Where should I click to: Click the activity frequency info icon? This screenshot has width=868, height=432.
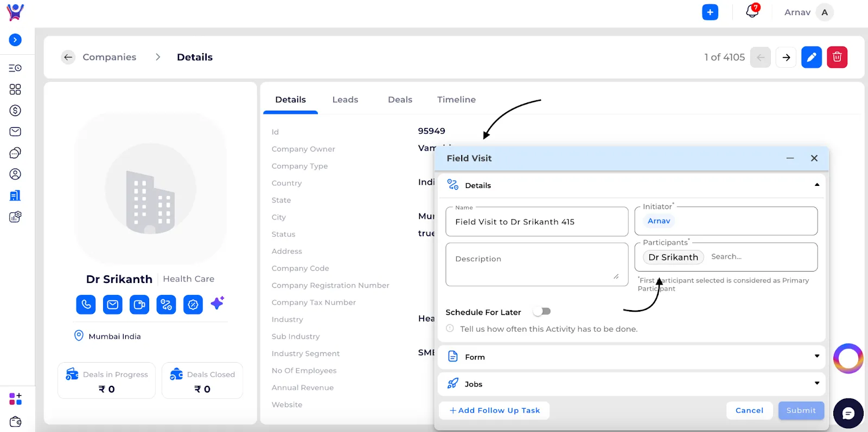click(450, 328)
